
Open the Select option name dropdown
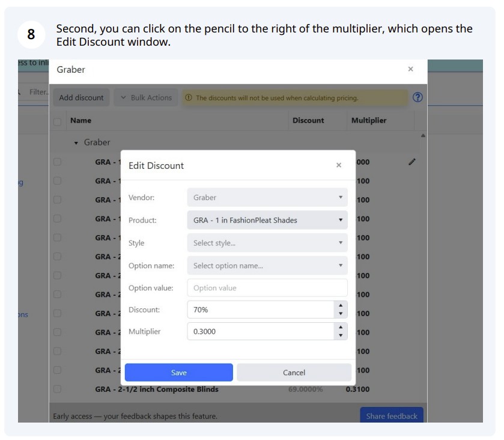267,266
